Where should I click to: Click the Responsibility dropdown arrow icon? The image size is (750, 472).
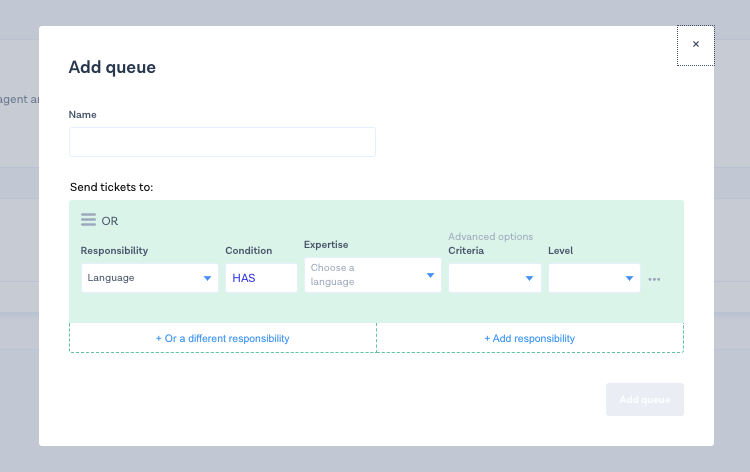(208, 278)
